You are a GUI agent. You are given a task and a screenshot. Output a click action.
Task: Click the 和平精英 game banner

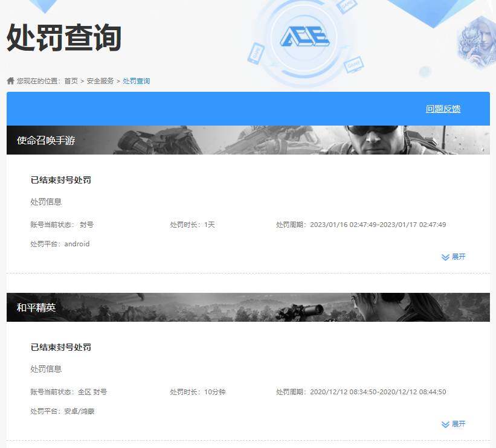(248, 307)
